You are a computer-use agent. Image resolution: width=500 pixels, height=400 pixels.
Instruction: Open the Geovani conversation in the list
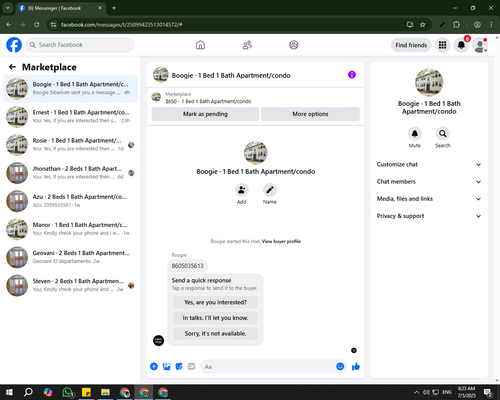click(70, 257)
